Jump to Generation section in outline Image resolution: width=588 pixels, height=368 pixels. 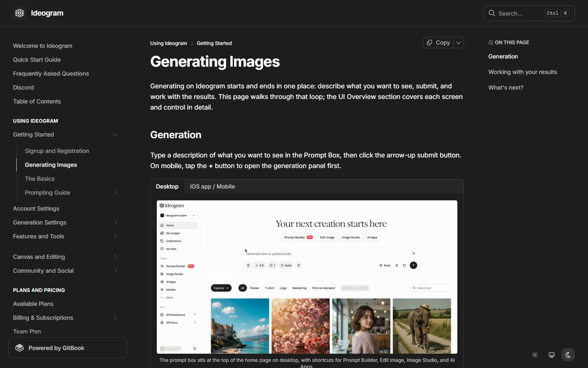pos(503,56)
